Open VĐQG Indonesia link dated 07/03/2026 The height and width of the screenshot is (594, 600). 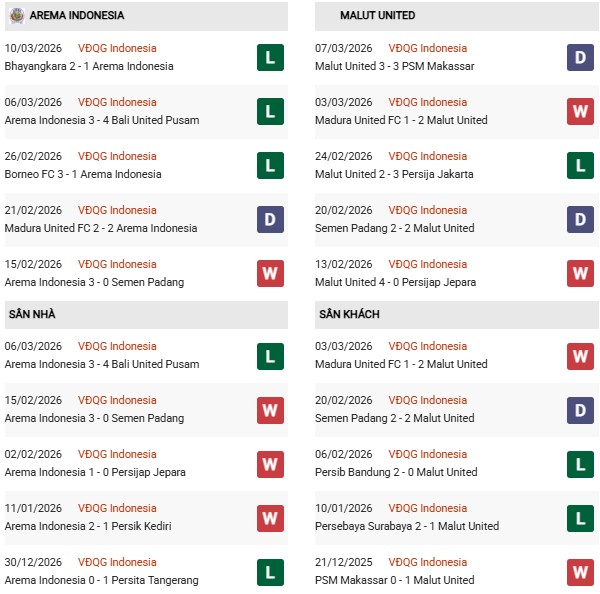pos(428,48)
